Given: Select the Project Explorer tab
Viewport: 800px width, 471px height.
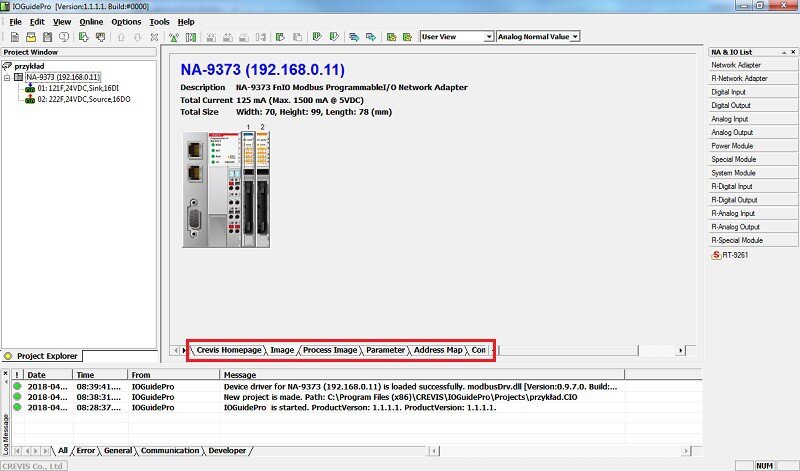Looking at the screenshot, I should pyautogui.click(x=41, y=356).
